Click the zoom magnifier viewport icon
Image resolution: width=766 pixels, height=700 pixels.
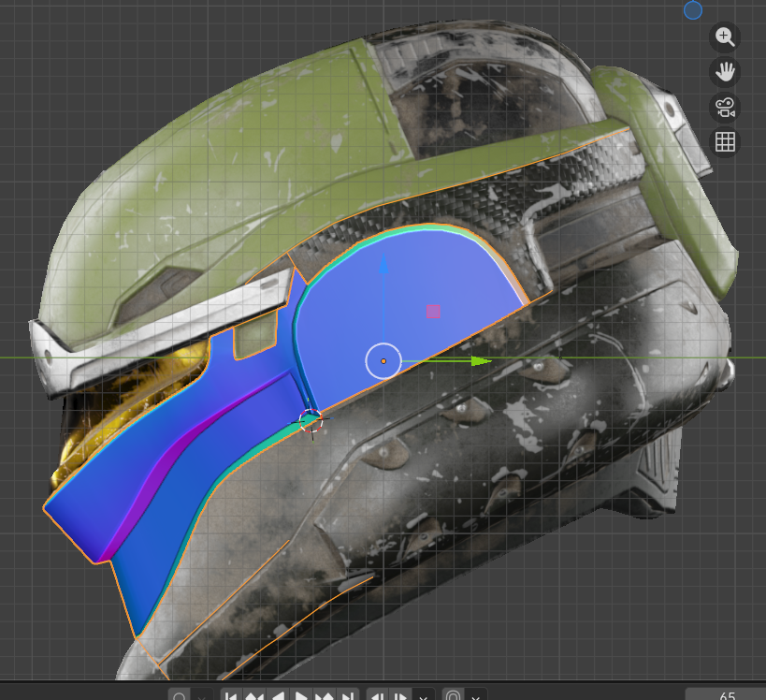pyautogui.click(x=725, y=37)
